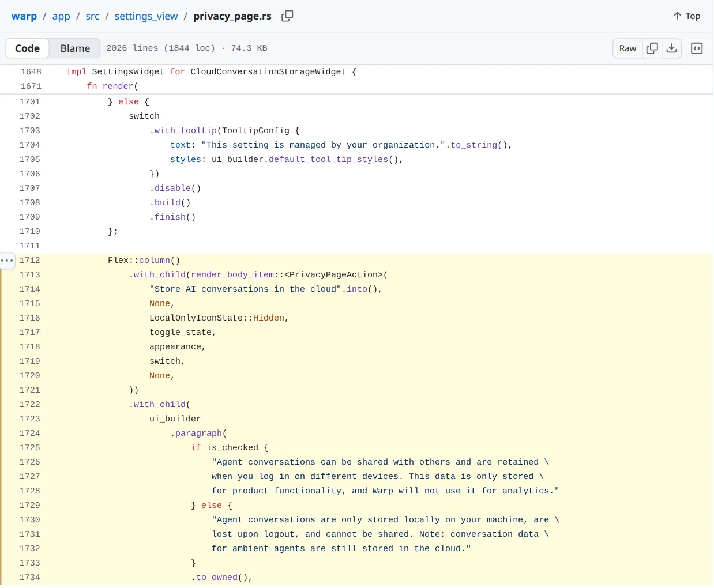The width and height of the screenshot is (714, 588).
Task: Click the render_body_item function name
Action: click(x=232, y=275)
